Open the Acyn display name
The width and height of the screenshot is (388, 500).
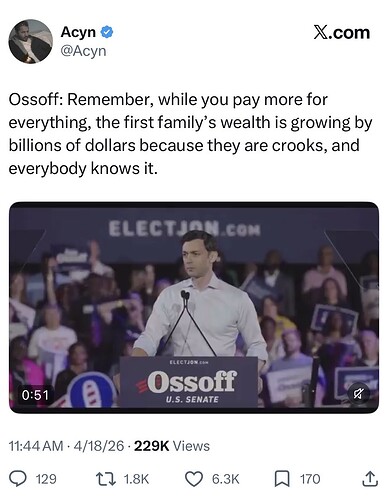[x=78, y=32]
